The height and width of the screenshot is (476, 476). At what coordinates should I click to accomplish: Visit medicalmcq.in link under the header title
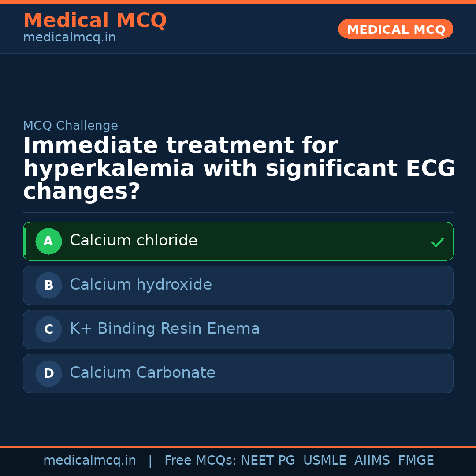(69, 38)
